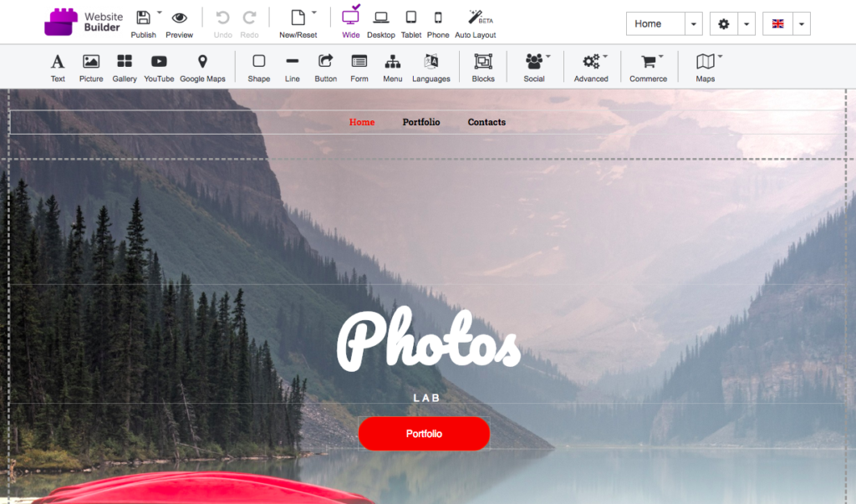Screen dimensions: 856x504
Task: Select the Shape element tool
Action: (259, 68)
